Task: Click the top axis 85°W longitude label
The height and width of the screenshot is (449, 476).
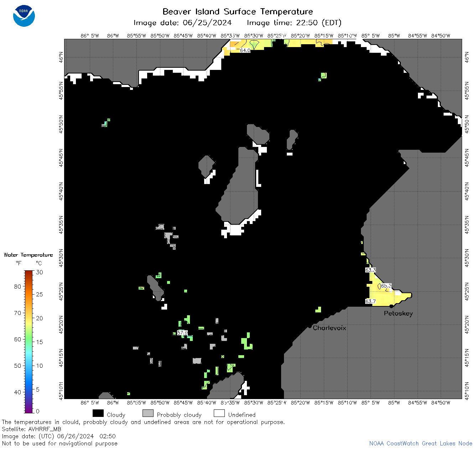Action: [394, 35]
